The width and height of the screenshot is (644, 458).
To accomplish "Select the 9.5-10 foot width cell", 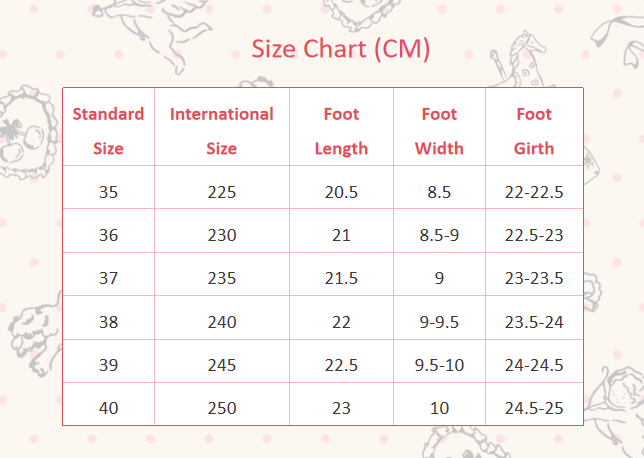I will coord(439,366).
